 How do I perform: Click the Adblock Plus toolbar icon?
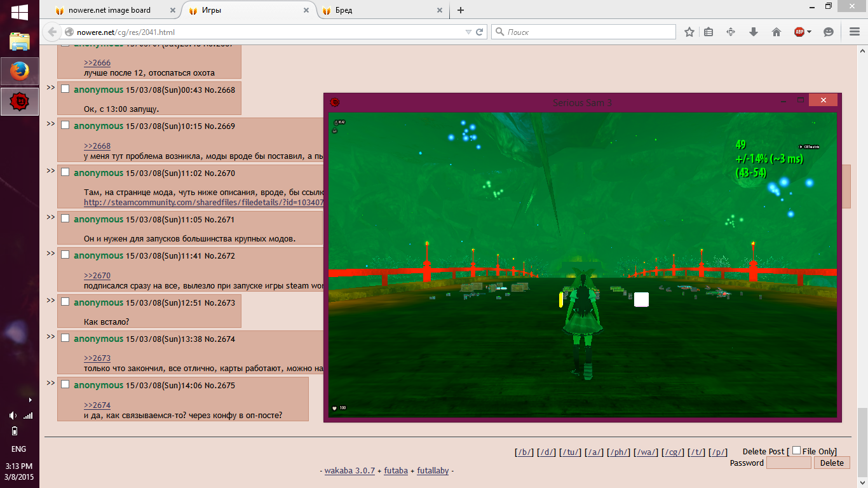tap(799, 32)
